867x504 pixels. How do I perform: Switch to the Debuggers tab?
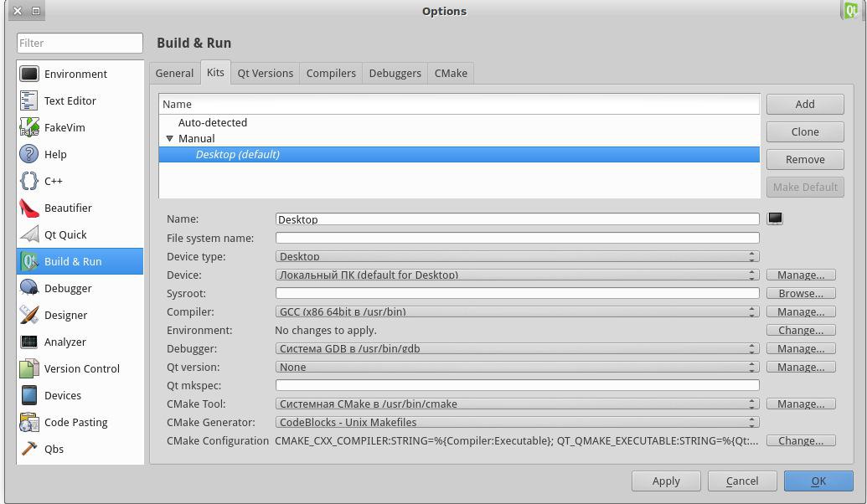(x=395, y=73)
